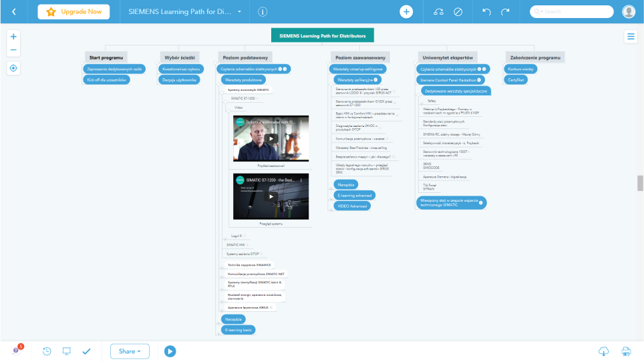Select Kick off dla uczestników node
The height and width of the screenshot is (362, 644).
coord(106,79)
